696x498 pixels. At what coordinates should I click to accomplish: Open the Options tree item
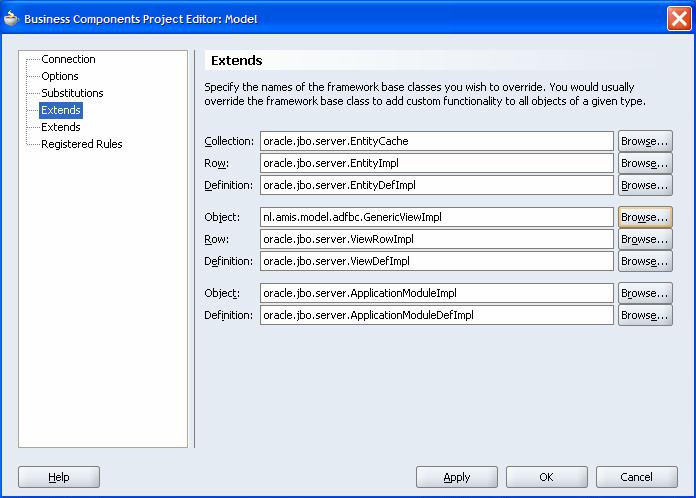[60, 76]
